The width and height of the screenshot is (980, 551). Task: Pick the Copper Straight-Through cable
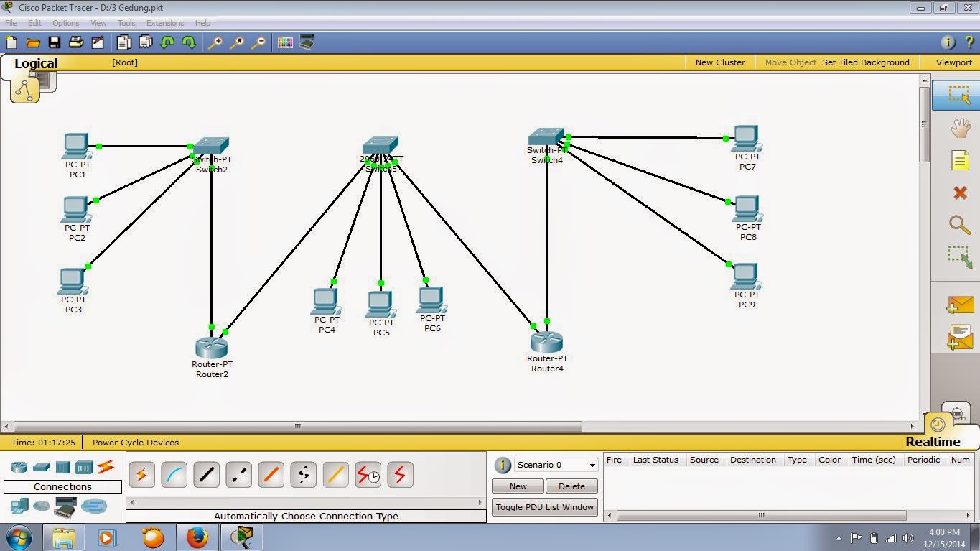click(x=206, y=473)
